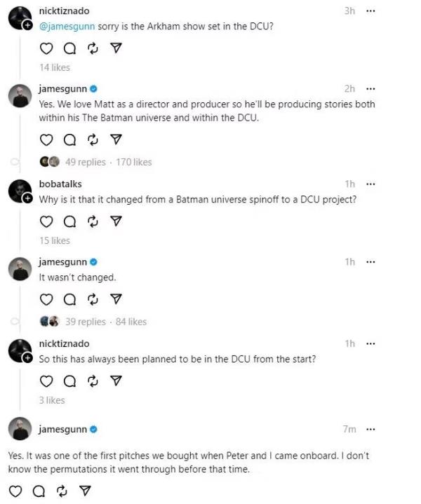Reply to nicktiznado's Arkham show question
The image size is (421, 504).
coord(69,48)
